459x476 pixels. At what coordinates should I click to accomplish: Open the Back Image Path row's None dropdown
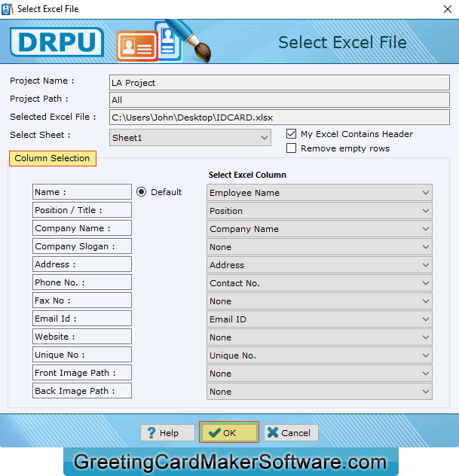click(x=320, y=392)
